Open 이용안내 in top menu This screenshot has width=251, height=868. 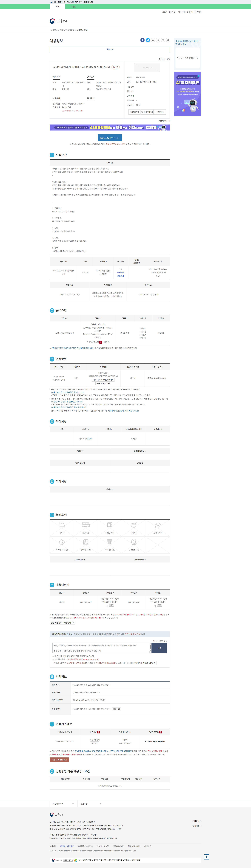coord(181,12)
